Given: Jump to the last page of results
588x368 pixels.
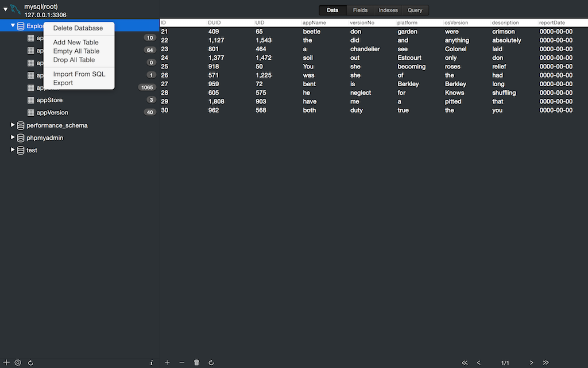Looking at the screenshot, I should pos(546,363).
